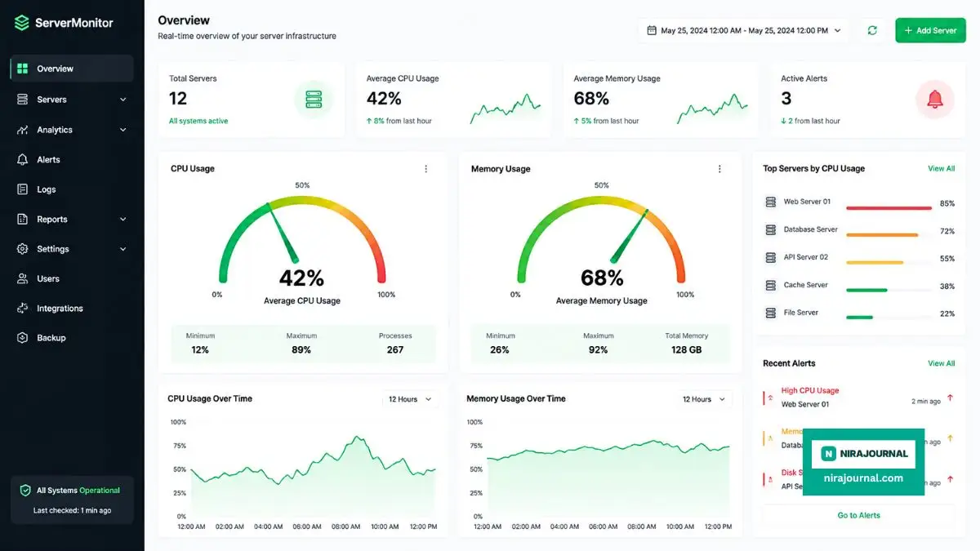Click View All for Top Servers by CPU

coord(941,169)
